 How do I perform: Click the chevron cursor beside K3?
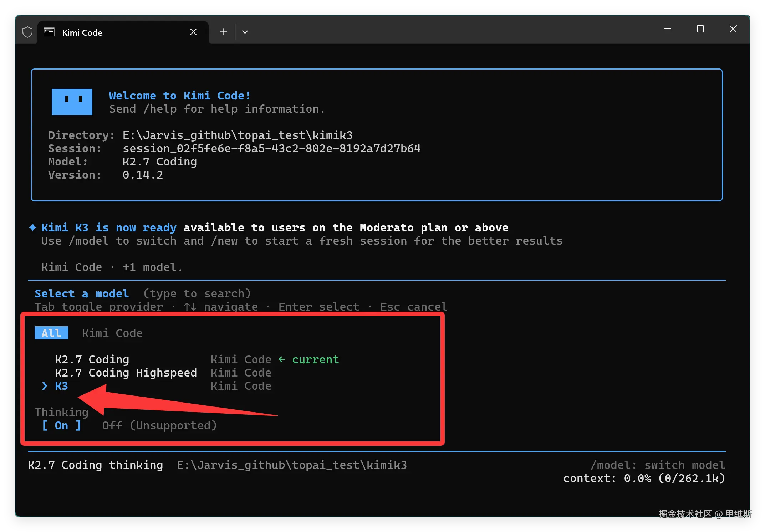(44, 386)
